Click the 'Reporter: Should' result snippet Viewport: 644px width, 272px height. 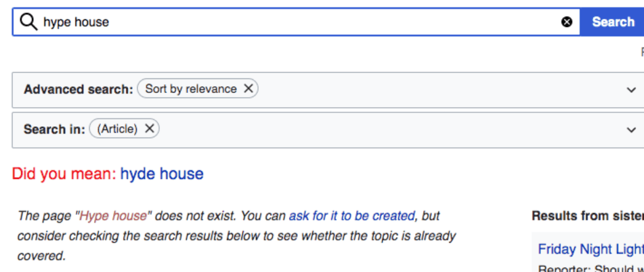590,268
